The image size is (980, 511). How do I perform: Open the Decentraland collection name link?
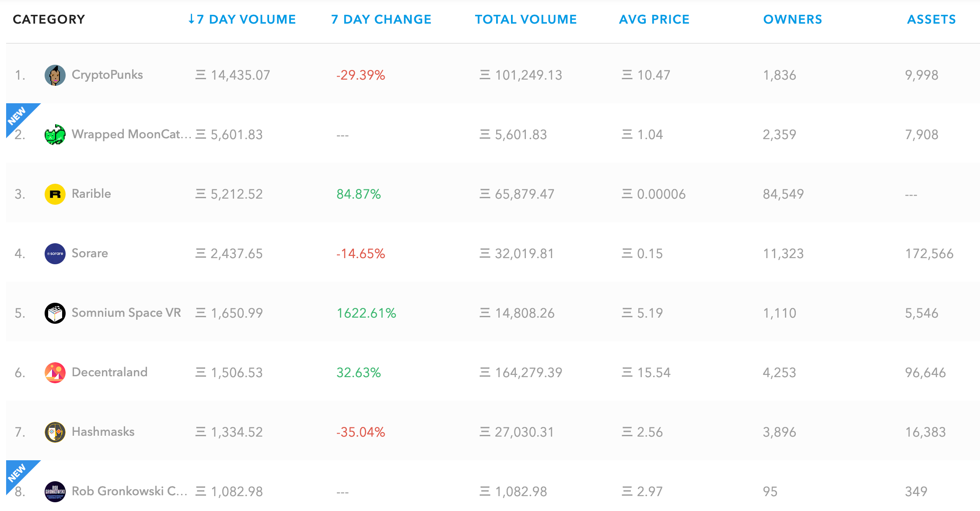[109, 372]
